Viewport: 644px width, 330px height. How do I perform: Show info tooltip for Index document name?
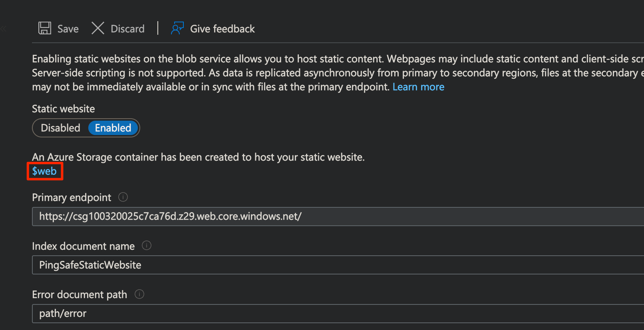click(147, 246)
